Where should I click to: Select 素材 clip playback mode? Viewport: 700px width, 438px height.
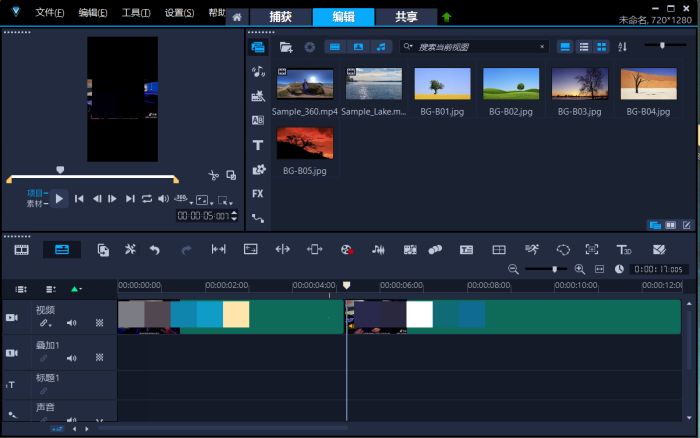click(x=37, y=204)
